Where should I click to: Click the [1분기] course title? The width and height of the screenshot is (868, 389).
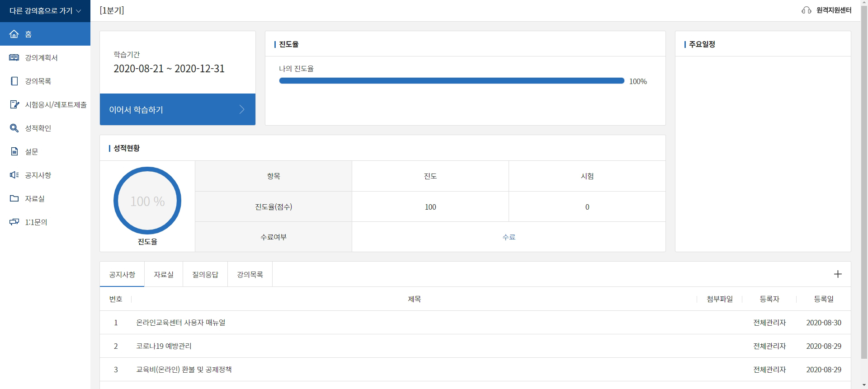coord(112,10)
